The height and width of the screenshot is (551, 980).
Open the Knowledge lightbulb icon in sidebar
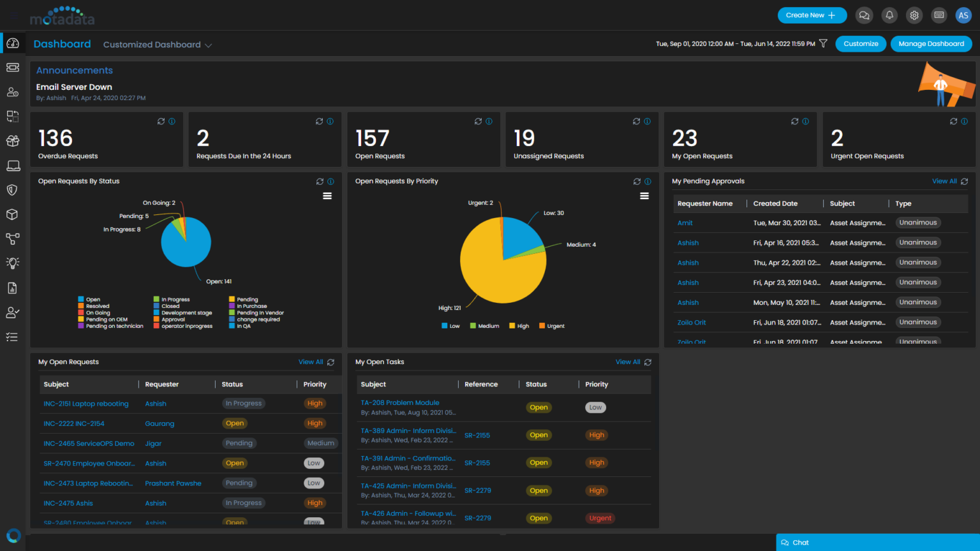coord(13,262)
